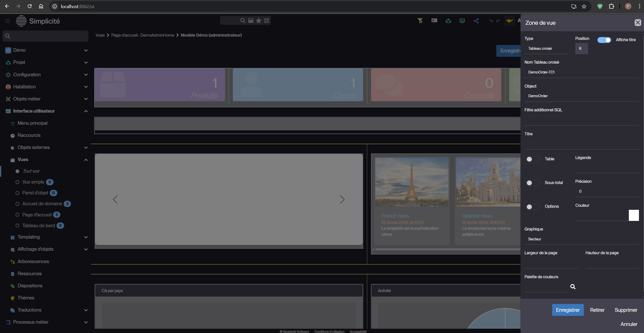
Task: Click Enregistrer button in Zone de vue
Action: [568, 310]
